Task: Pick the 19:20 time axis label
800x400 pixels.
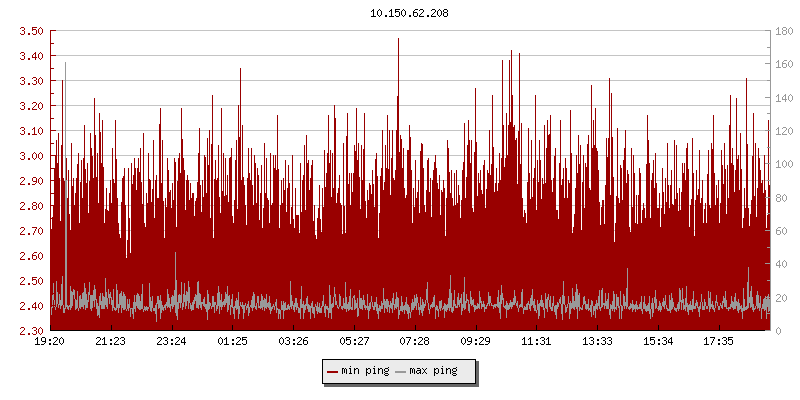Action: (50, 342)
